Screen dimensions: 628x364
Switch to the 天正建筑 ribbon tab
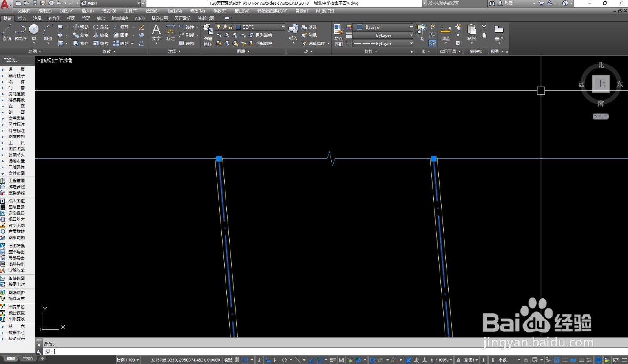click(x=183, y=18)
